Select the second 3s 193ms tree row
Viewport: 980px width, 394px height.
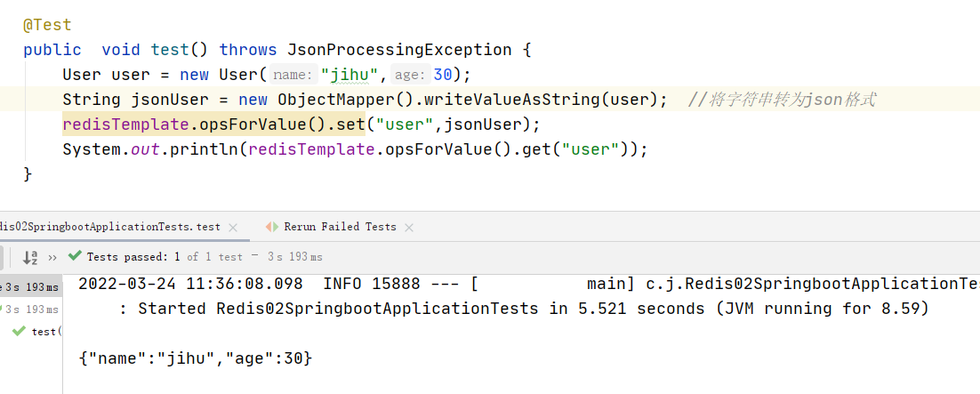31,310
